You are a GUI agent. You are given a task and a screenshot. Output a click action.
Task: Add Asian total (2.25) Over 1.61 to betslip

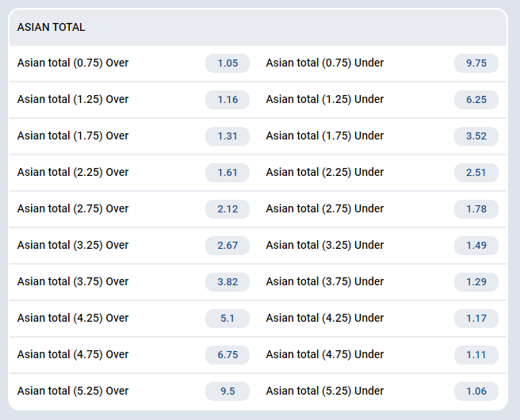pyautogui.click(x=227, y=173)
